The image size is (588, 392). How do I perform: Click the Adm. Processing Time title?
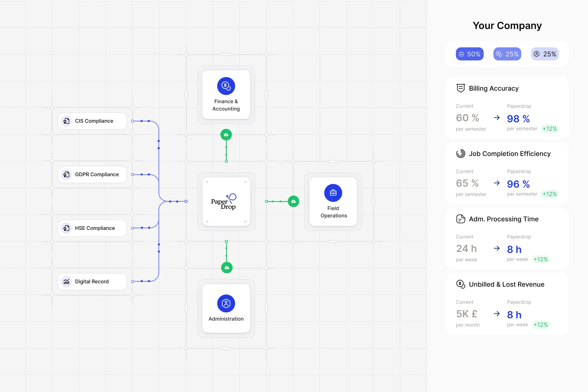pos(503,219)
